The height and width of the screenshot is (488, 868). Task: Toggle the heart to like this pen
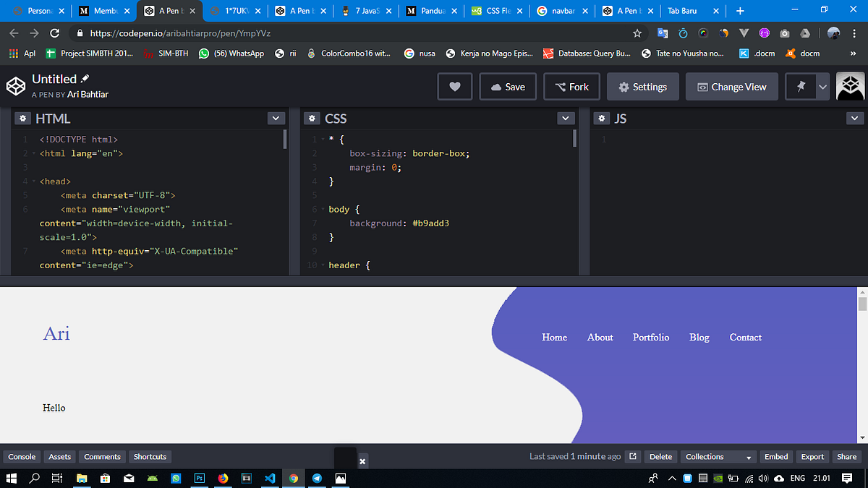(454, 86)
